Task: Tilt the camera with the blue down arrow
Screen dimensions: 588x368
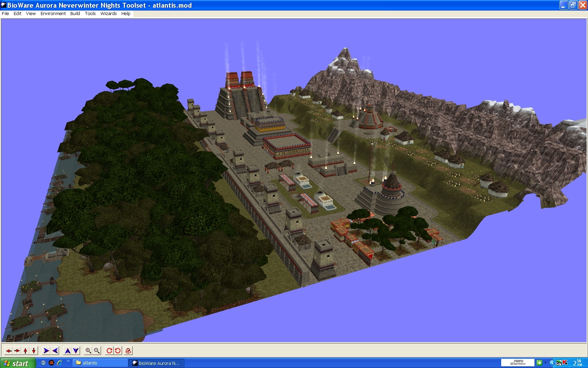Action: tap(76, 350)
